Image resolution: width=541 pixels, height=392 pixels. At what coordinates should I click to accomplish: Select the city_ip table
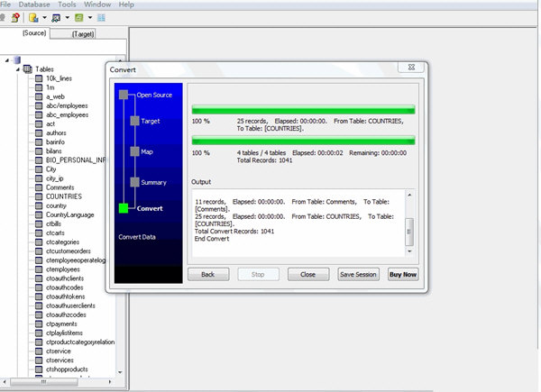54,178
